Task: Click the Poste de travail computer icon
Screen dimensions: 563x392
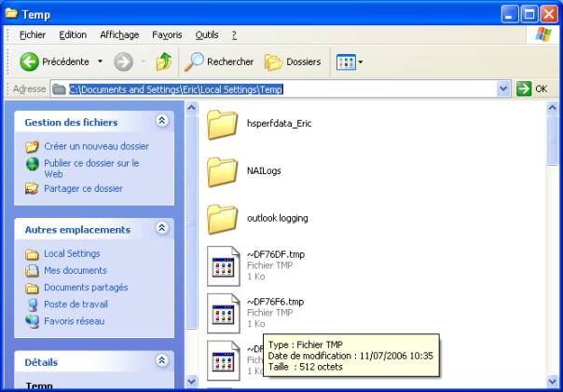Action: pos(33,304)
